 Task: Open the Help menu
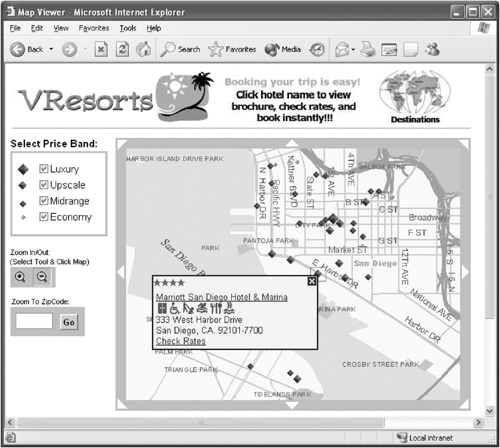tap(153, 28)
